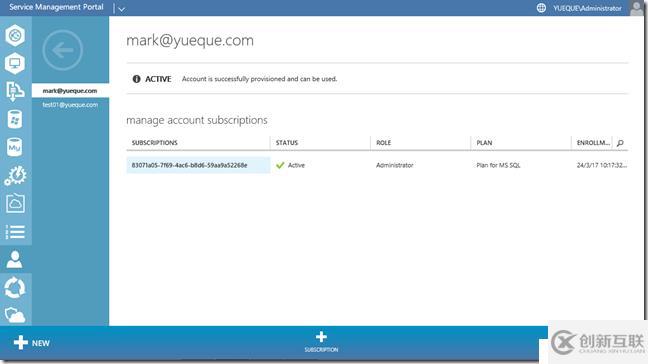Click the enrollment date 24/3/17 cell
The image size is (648, 364).
(602, 165)
